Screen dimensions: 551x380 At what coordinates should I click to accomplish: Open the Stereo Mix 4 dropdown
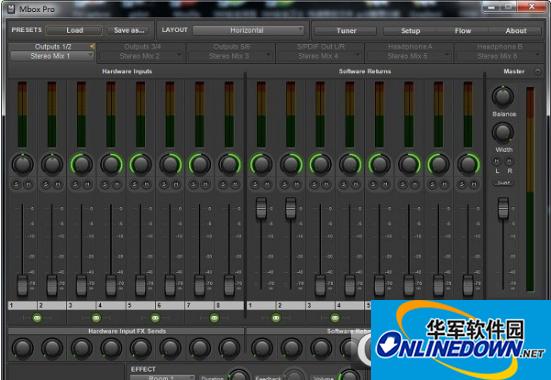coord(320,56)
